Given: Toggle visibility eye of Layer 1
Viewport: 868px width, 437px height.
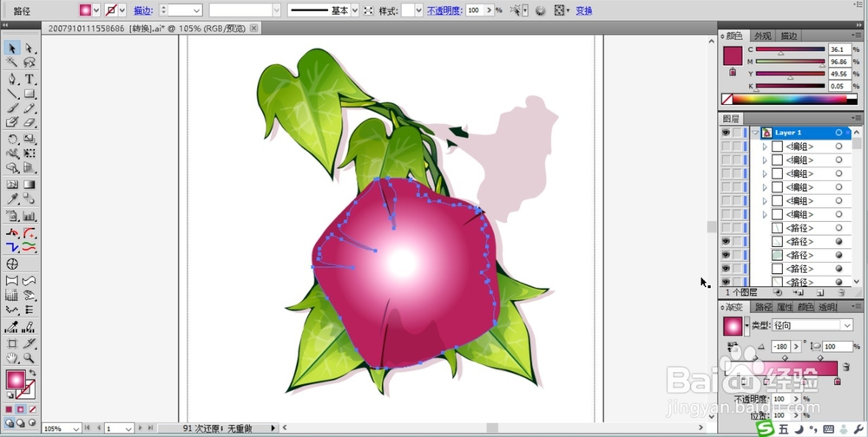Looking at the screenshot, I should tap(726, 133).
